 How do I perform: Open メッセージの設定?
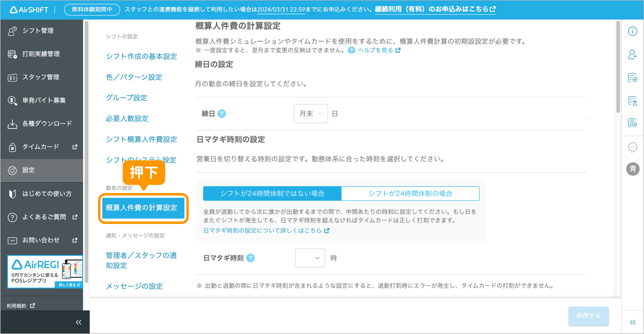134,286
